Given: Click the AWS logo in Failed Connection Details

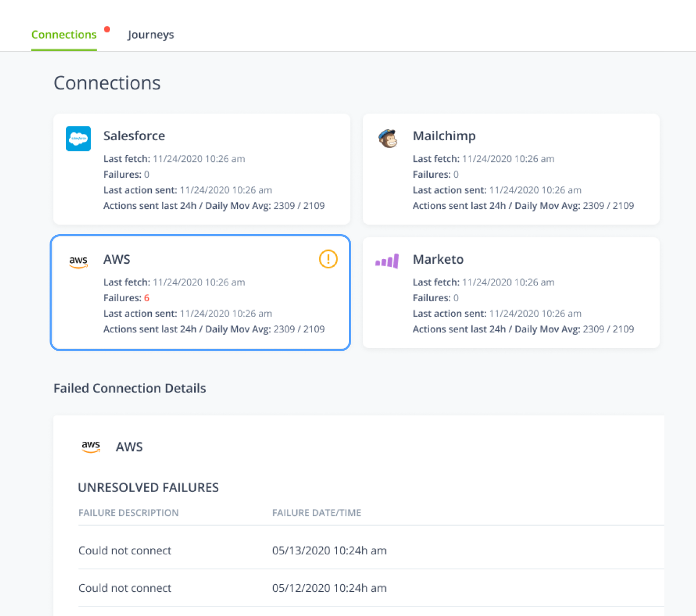Looking at the screenshot, I should click(x=91, y=447).
